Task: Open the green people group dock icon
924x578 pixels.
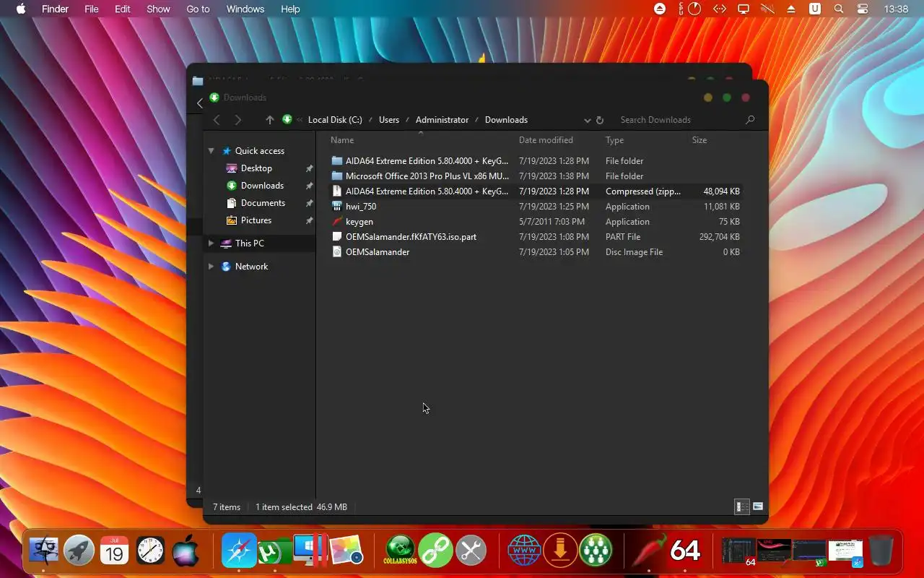Action: click(x=596, y=551)
